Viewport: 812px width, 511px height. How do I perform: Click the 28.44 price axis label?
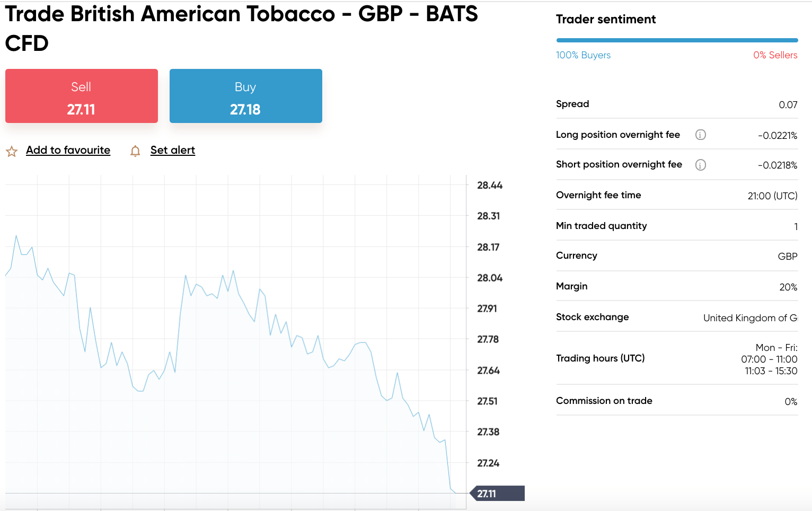click(489, 186)
